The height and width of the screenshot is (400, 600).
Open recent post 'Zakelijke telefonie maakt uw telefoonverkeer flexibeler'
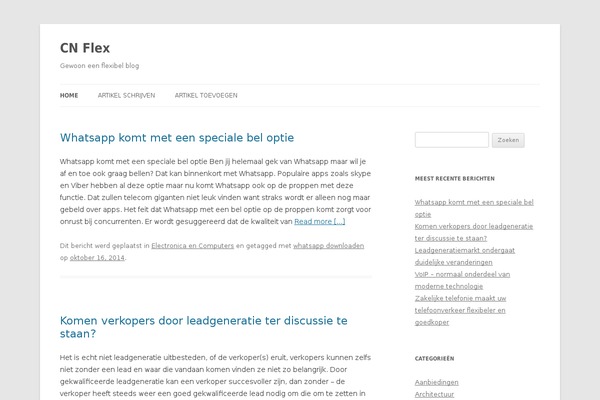460,310
